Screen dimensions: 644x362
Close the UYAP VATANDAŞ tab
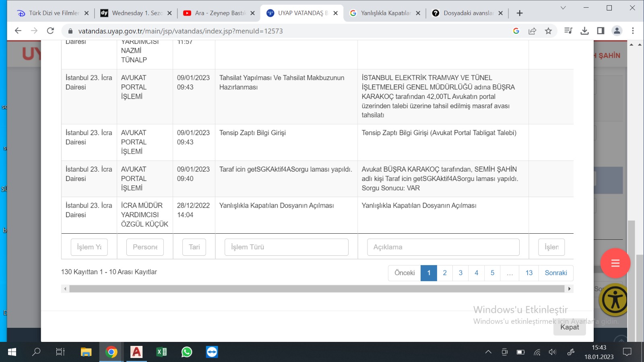pos(336,13)
